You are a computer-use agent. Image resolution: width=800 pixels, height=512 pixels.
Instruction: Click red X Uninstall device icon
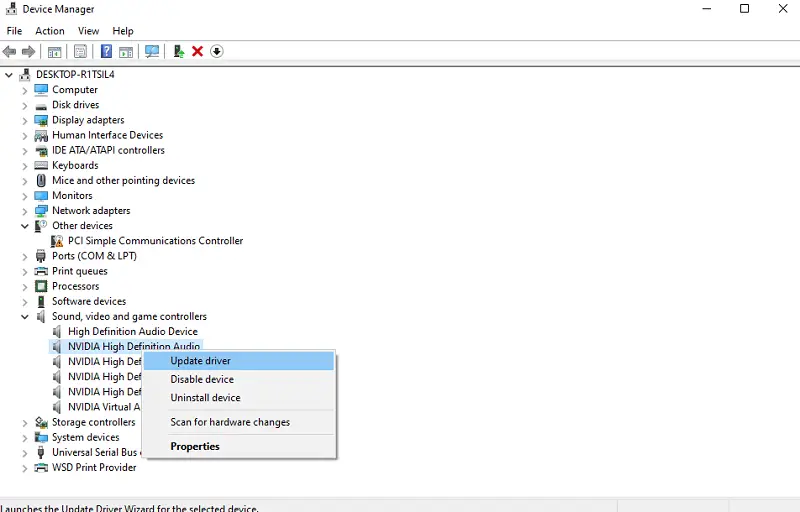pos(197,52)
